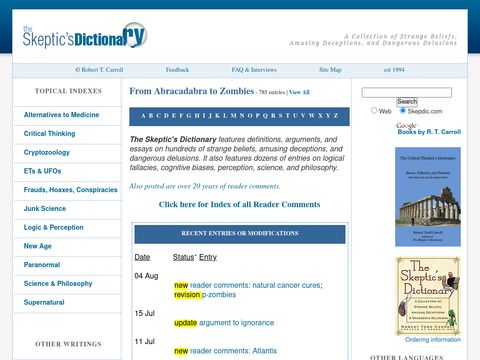Screen dimensions: 480x360
Task: Click the Entry column header
Action: 208,257
